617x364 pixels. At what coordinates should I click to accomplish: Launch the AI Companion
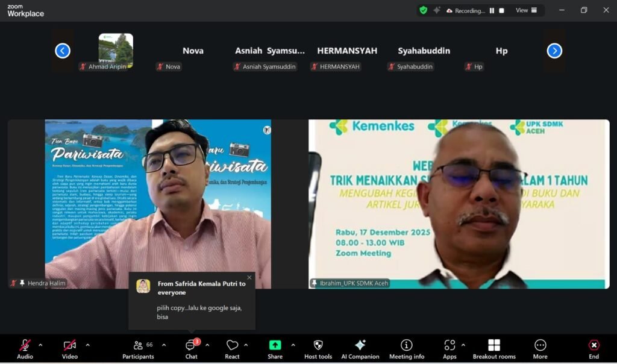pos(360,348)
